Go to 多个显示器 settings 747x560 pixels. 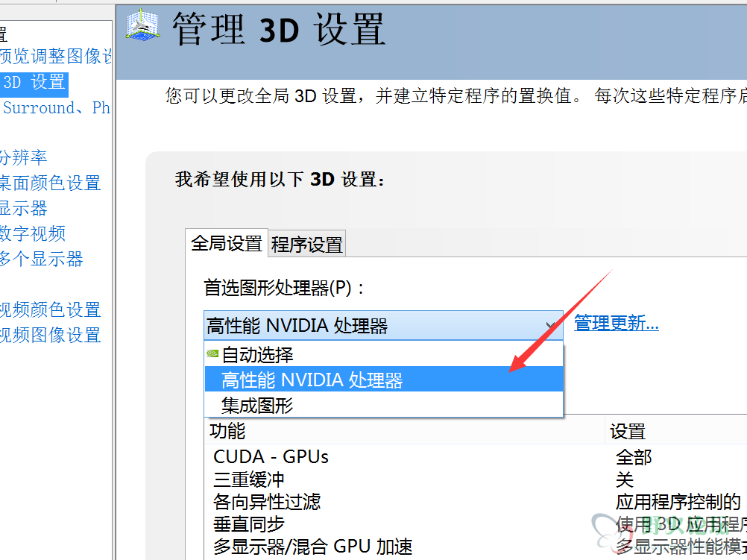[42, 259]
